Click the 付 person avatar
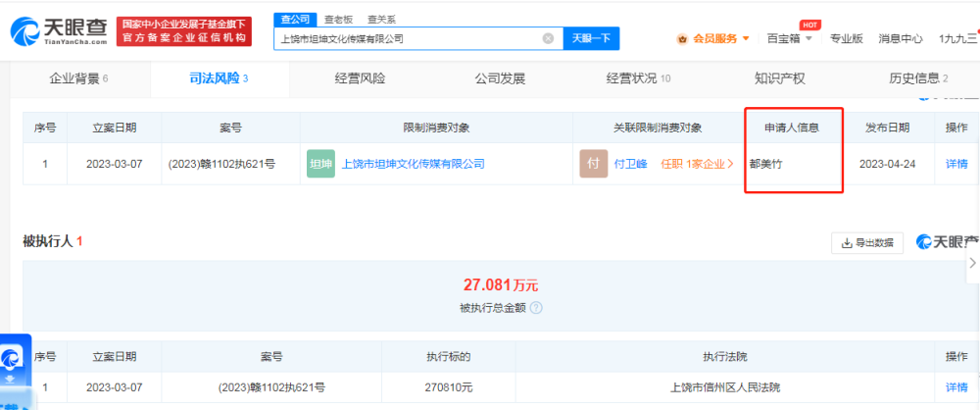980x410 pixels. [593, 164]
